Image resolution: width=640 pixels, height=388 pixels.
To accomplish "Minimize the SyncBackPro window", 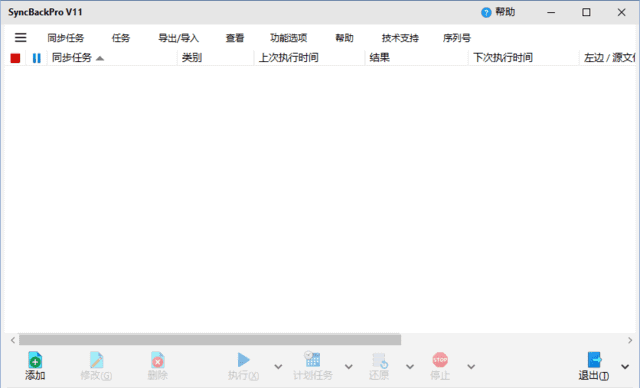I will pyautogui.click(x=551, y=13).
